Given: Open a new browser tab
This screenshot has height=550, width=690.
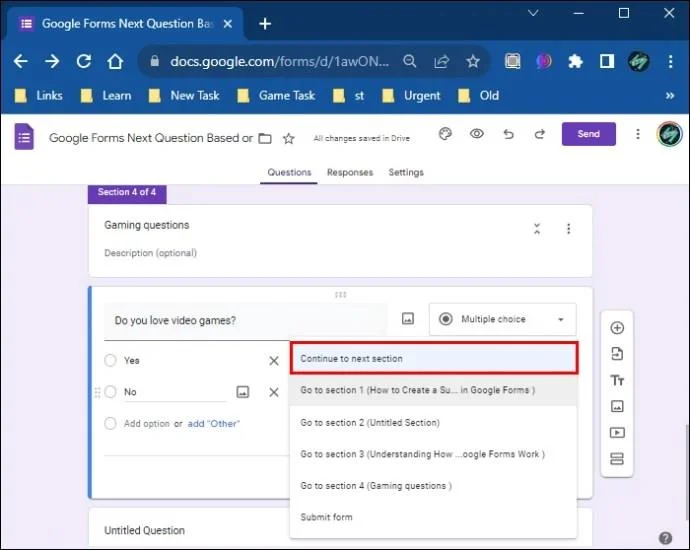Looking at the screenshot, I should coord(265,24).
